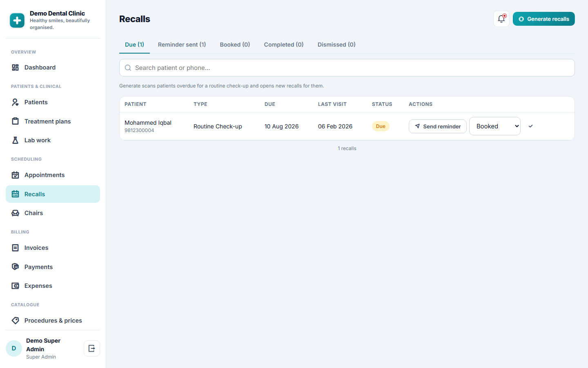Open Treatment plans page

(x=53, y=121)
